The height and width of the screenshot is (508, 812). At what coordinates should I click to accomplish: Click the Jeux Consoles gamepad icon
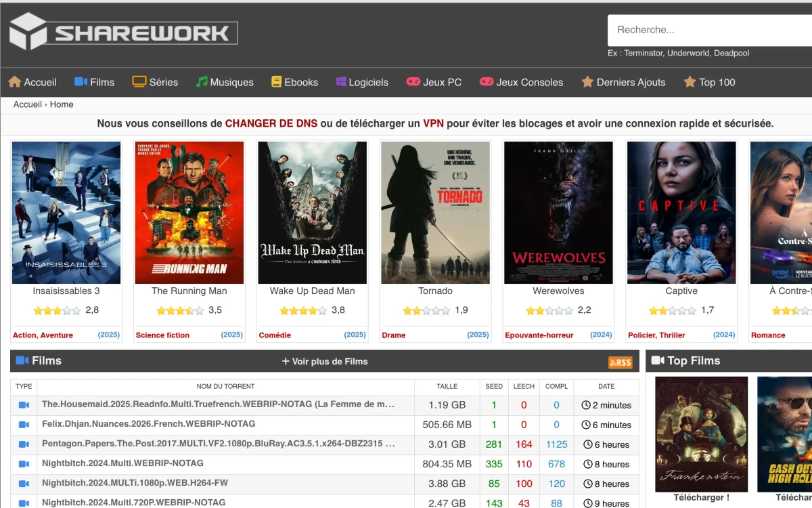coord(487,82)
